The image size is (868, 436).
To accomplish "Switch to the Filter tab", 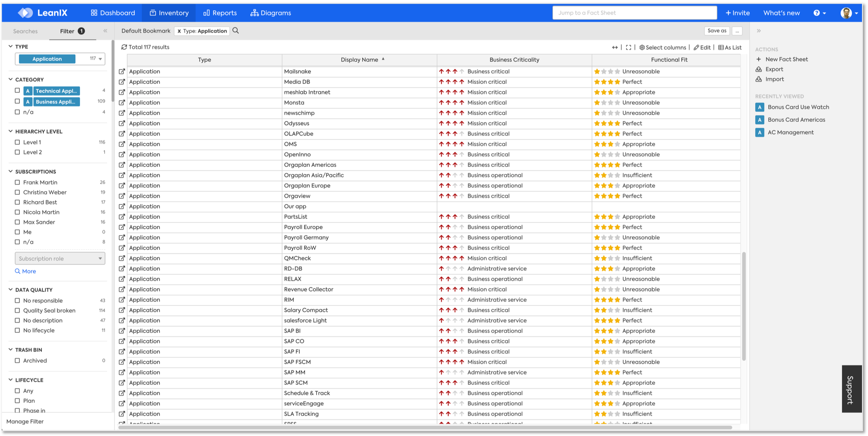I will click(x=72, y=31).
